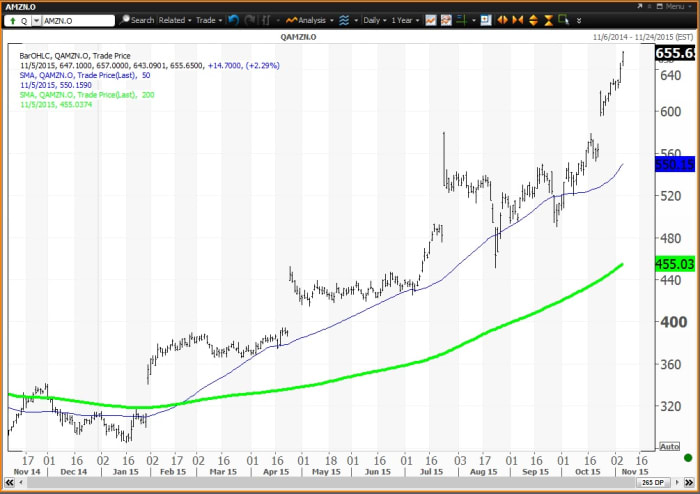This screenshot has width=700, height=494.
Task: Compress horizontally with the orange inward arrows
Action: pyautogui.click(x=517, y=20)
